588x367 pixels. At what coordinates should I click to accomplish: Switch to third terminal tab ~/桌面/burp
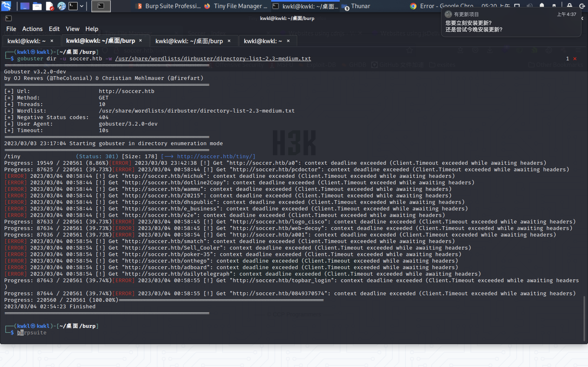click(189, 41)
